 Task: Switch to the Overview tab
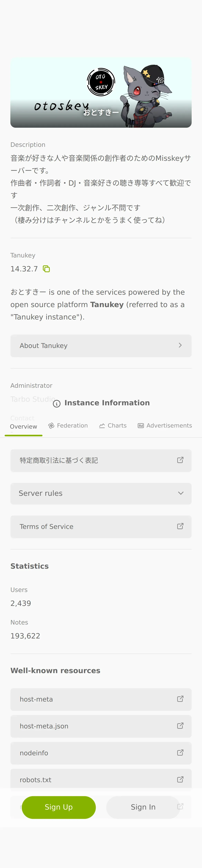tap(24, 427)
